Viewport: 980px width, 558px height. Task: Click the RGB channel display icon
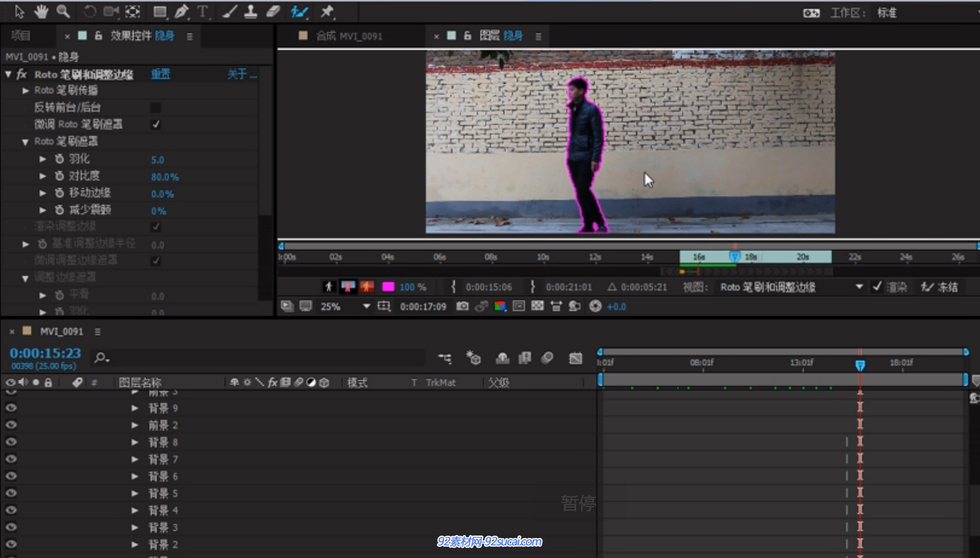500,306
